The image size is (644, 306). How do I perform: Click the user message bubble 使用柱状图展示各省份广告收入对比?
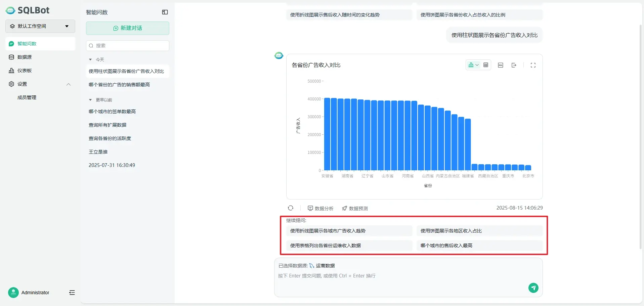[x=494, y=35]
